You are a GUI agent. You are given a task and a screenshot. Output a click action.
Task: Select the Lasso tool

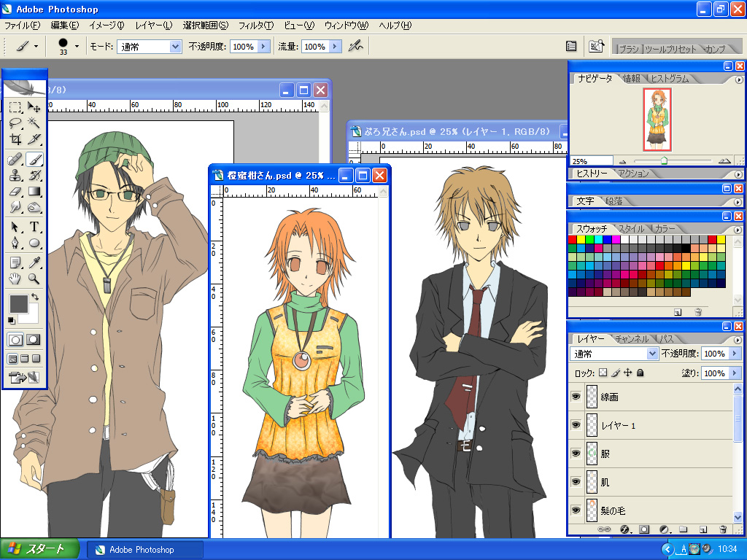[15, 122]
